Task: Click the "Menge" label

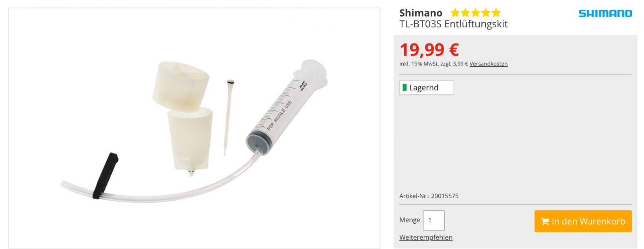Action: tap(409, 220)
